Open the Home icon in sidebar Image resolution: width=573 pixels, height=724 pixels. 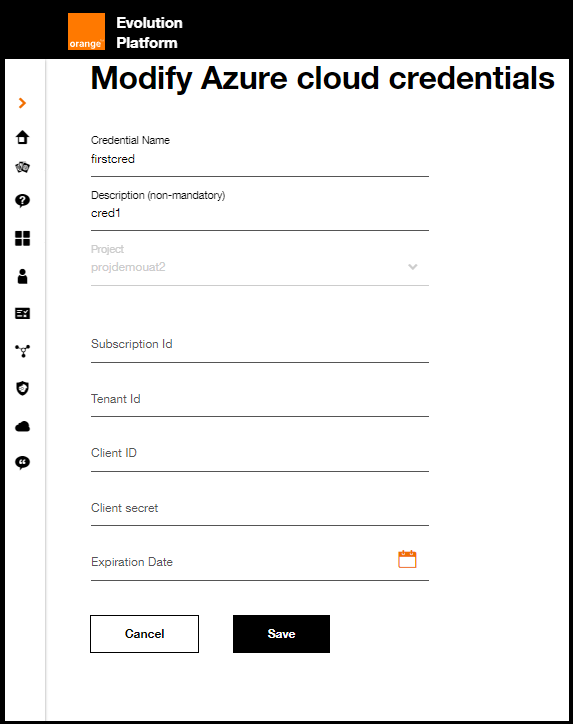pos(22,137)
